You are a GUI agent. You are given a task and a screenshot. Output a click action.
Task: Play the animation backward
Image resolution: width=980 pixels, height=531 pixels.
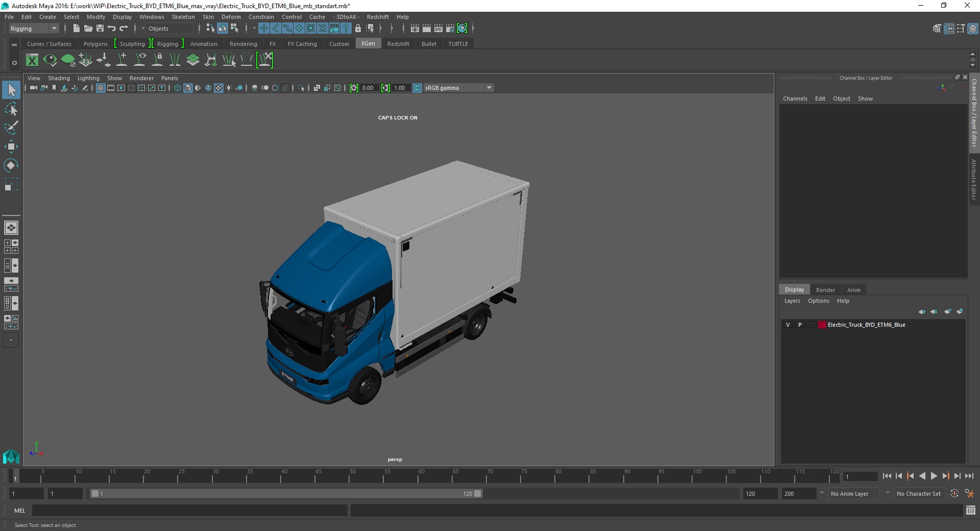click(x=922, y=476)
